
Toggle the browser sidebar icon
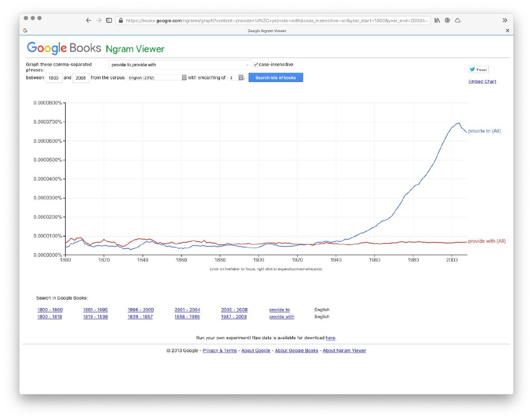click(x=109, y=21)
